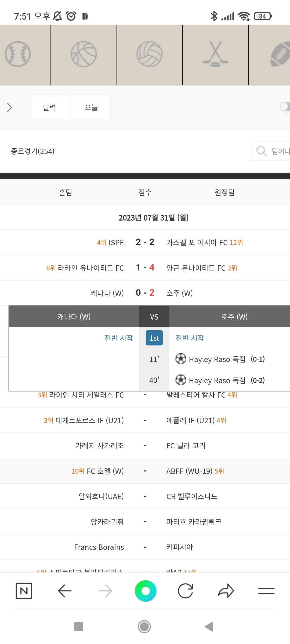290x644 pixels.
Task: Open the 종료경기(254) finished matches tab
Action: [33, 151]
